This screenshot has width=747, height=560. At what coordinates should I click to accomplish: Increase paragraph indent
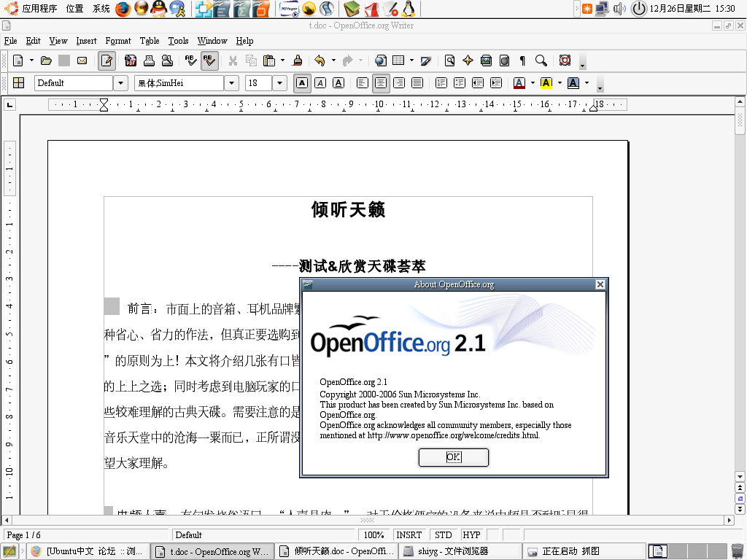point(496,83)
